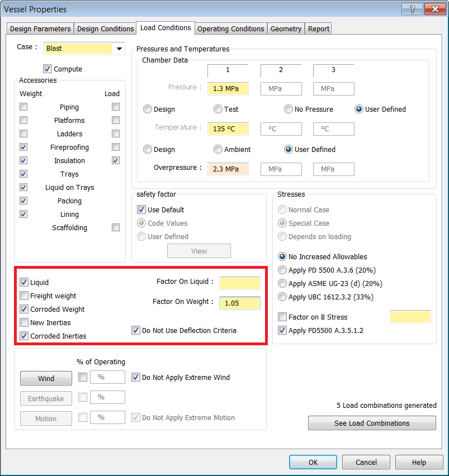Click the Wind percentage field
The image size is (449, 476).
107,377
